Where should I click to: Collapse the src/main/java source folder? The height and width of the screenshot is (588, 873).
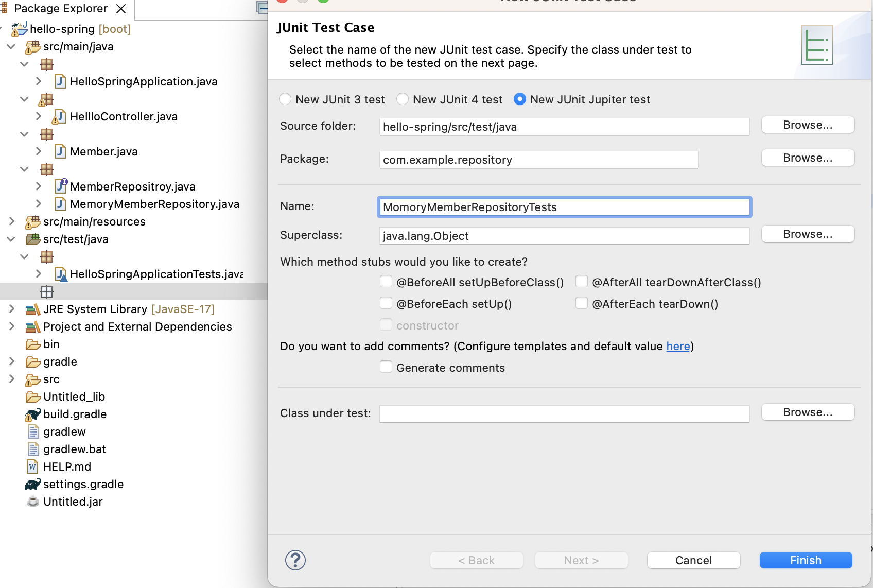tap(11, 47)
